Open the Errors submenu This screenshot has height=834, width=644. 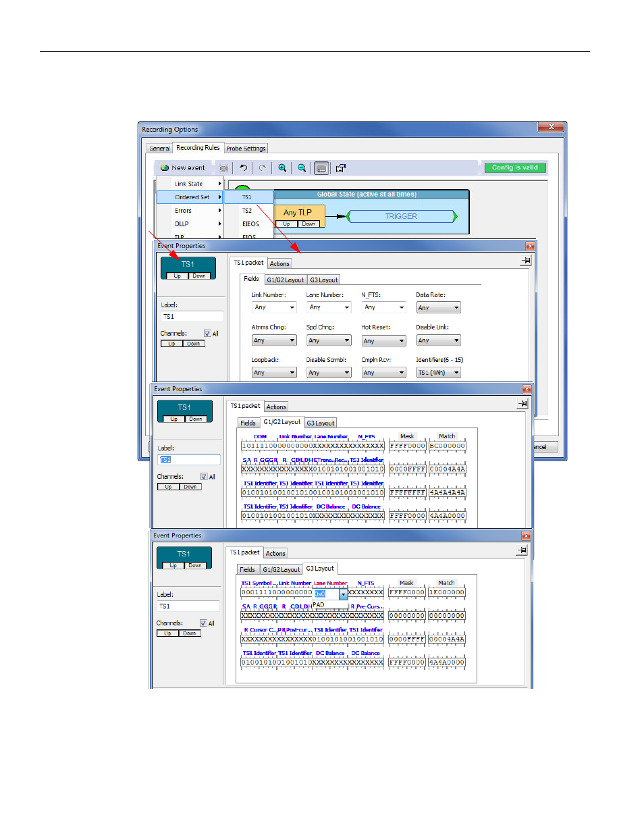[190, 211]
